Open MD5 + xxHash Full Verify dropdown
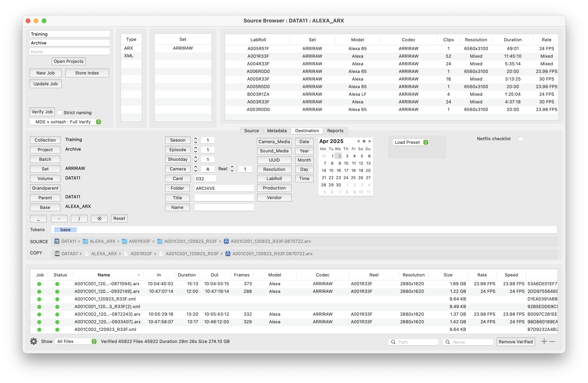 pos(66,122)
